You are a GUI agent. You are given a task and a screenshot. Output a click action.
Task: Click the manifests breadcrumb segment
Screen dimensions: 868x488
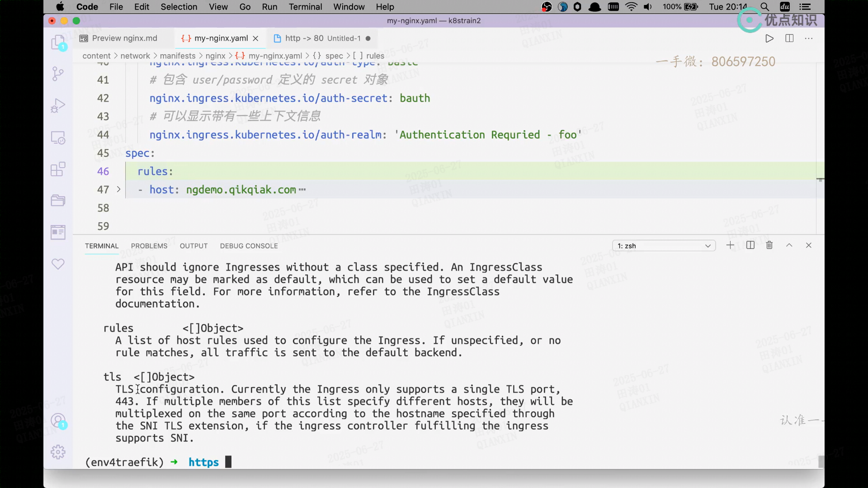(178, 56)
